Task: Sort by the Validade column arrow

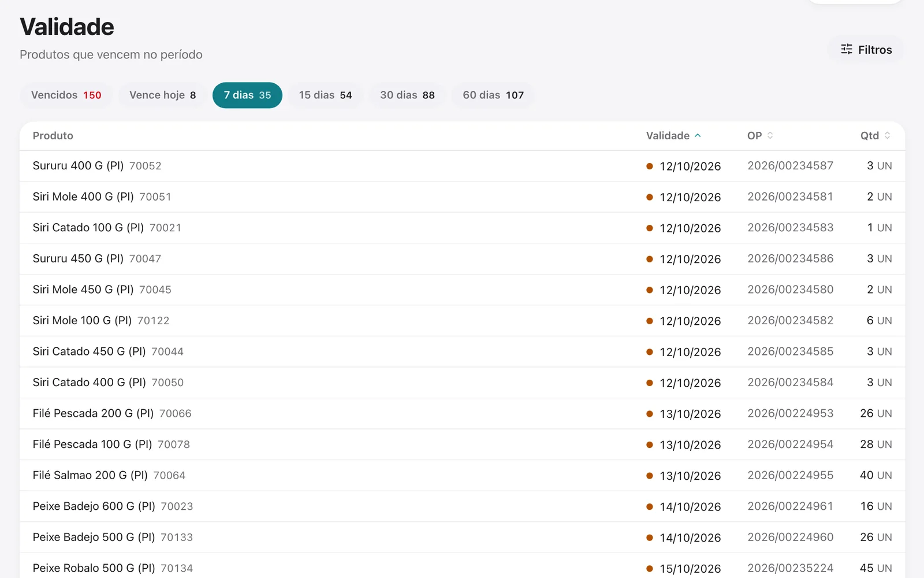Action: click(698, 135)
